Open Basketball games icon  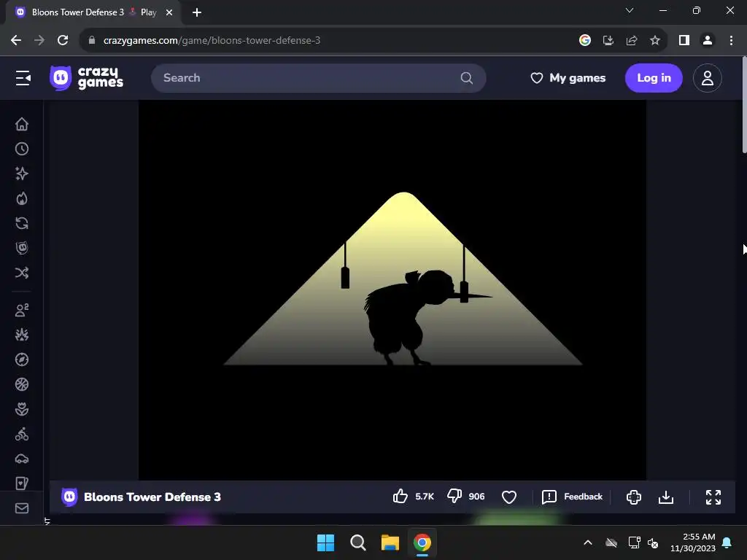coord(22,384)
